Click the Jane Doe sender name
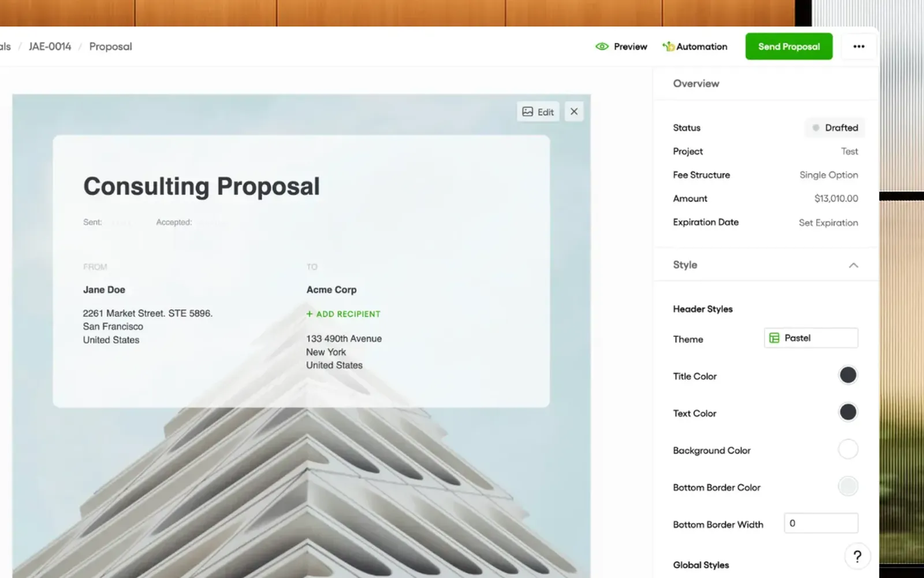This screenshot has height=578, width=924. [x=104, y=290]
